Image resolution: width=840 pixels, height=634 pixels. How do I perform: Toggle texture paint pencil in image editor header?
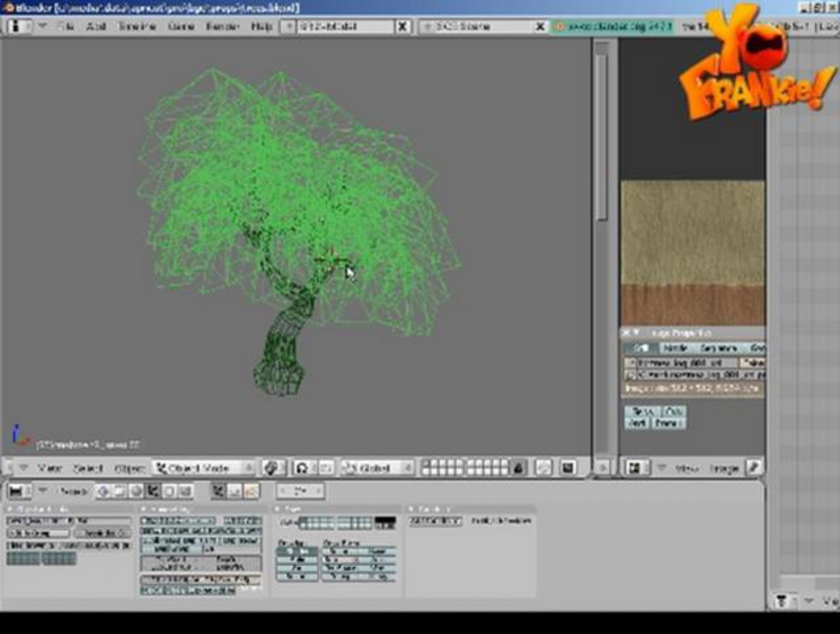click(754, 468)
